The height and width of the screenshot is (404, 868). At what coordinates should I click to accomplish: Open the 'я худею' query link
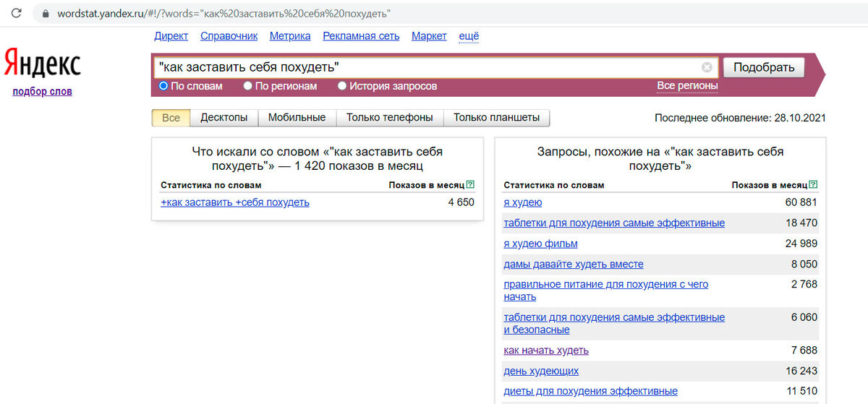point(523,202)
